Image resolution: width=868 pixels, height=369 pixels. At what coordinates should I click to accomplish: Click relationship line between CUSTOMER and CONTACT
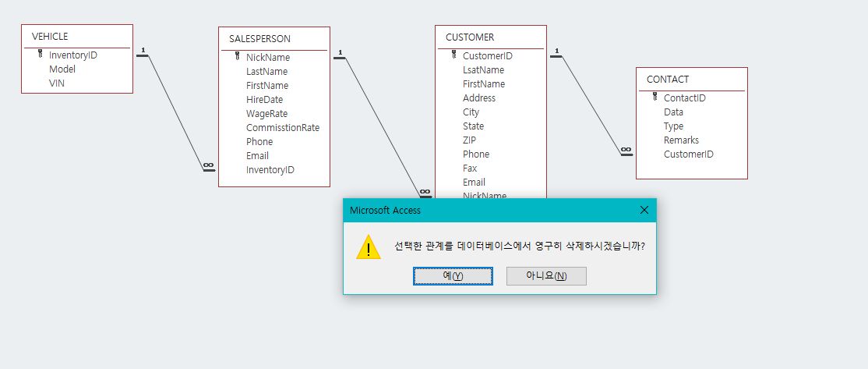coord(591,105)
